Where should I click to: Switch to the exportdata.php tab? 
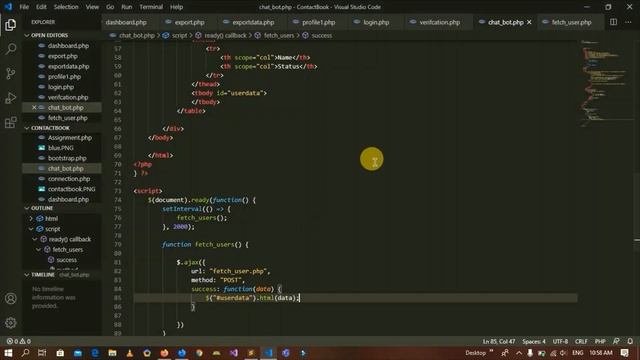tap(253, 22)
